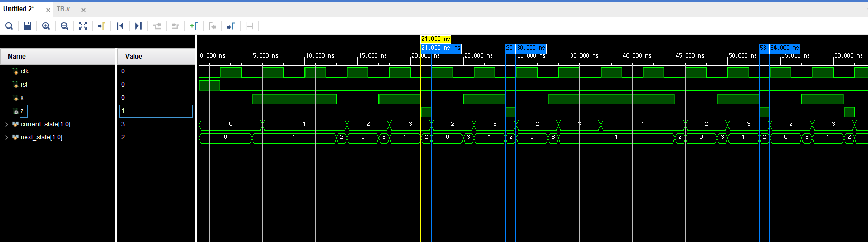Expand the next_state[1:0] bus
868x242 pixels.
(x=7, y=137)
